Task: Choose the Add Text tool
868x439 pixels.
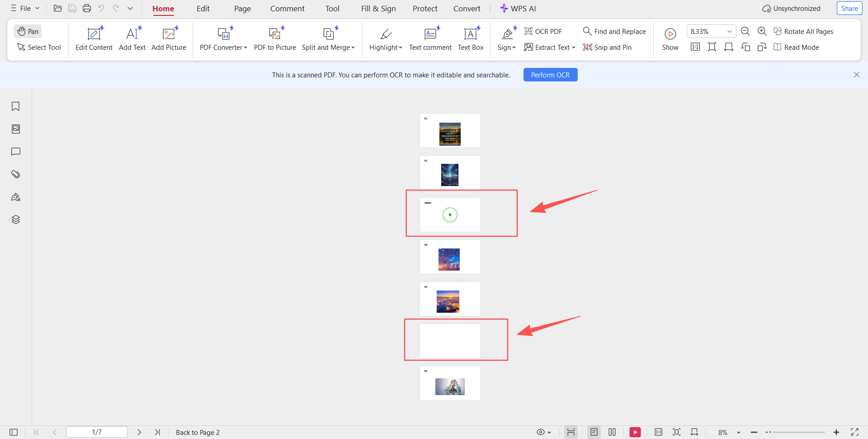Action: tap(132, 39)
